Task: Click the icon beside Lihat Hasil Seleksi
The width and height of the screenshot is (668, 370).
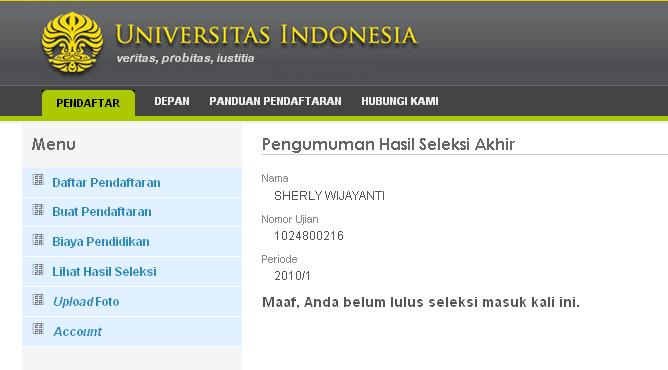Action: 38,270
